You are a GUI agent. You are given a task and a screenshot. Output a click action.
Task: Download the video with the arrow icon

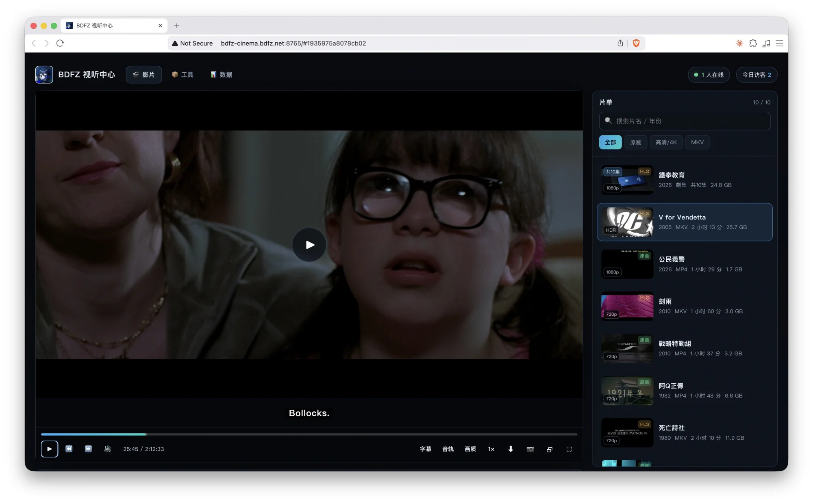click(511, 449)
